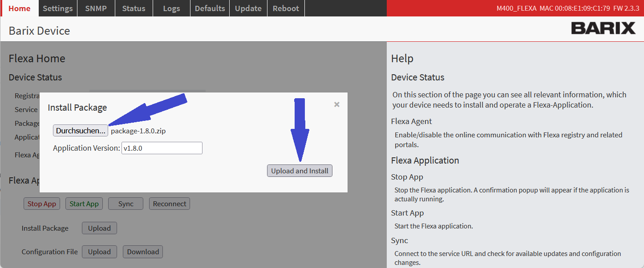Click the Reconnect button
This screenshot has height=268, width=644.
[170, 204]
